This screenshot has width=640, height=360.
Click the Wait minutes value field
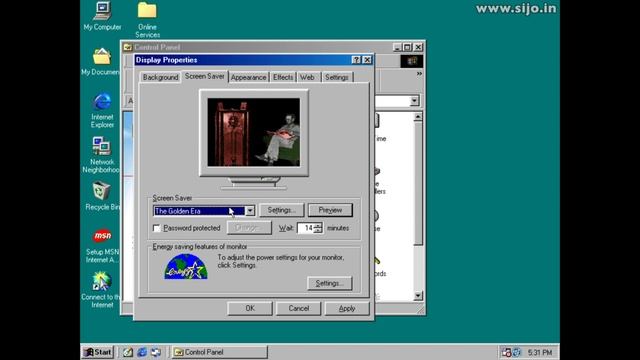[306, 228]
